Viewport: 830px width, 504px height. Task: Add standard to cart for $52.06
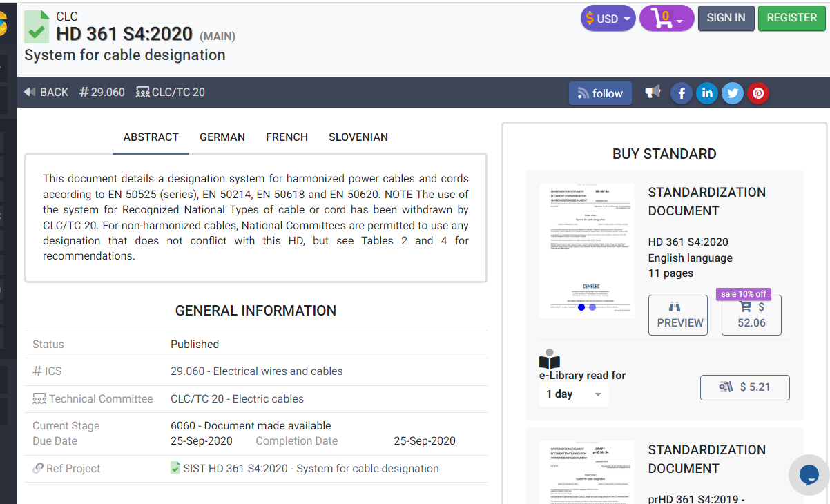click(751, 315)
